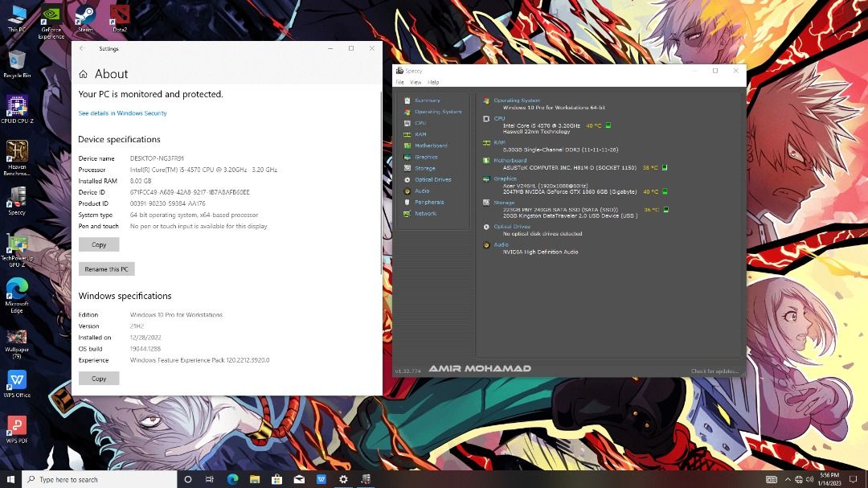Open Speccy Help menu

pos(433,82)
